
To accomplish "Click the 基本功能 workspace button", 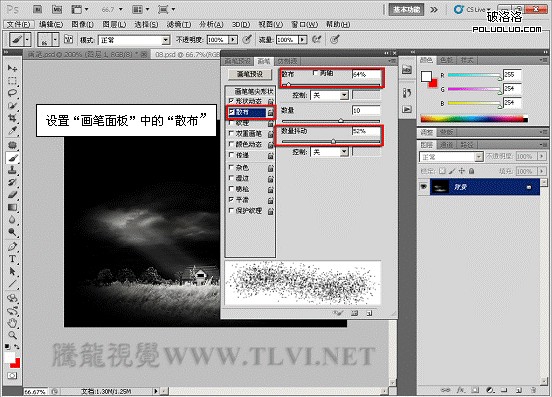I will [x=406, y=10].
